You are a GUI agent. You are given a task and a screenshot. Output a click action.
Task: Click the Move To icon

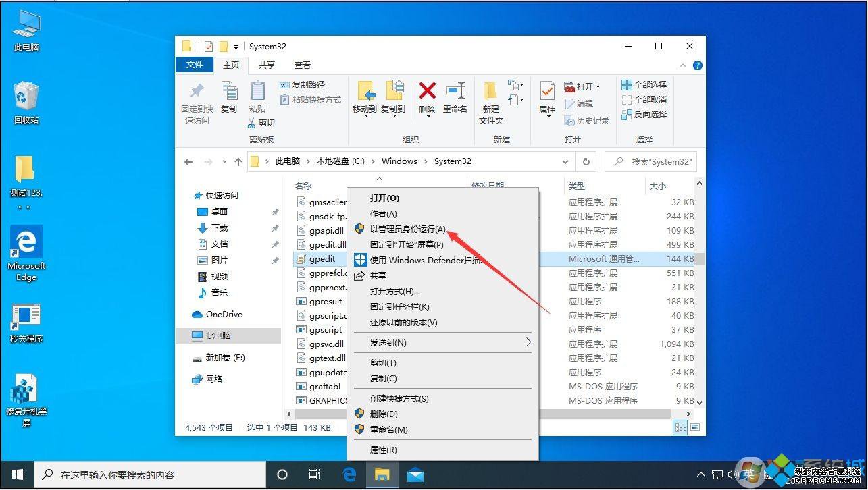pyautogui.click(x=365, y=91)
